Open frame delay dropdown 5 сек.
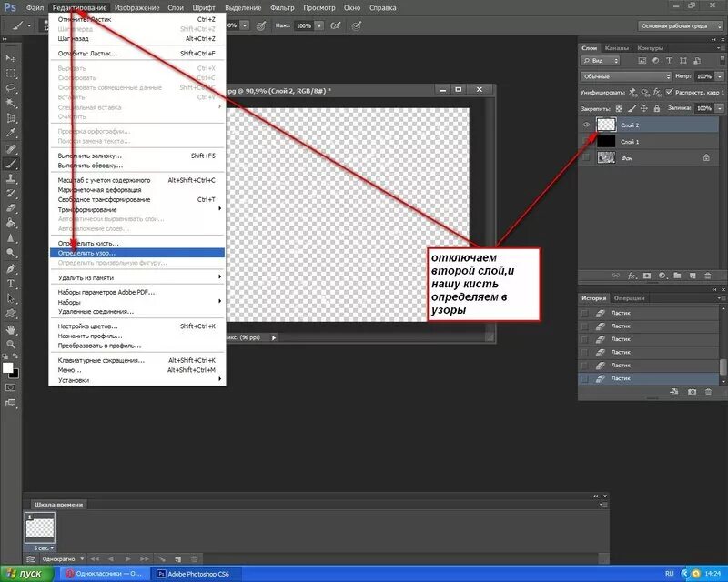 coord(44,548)
